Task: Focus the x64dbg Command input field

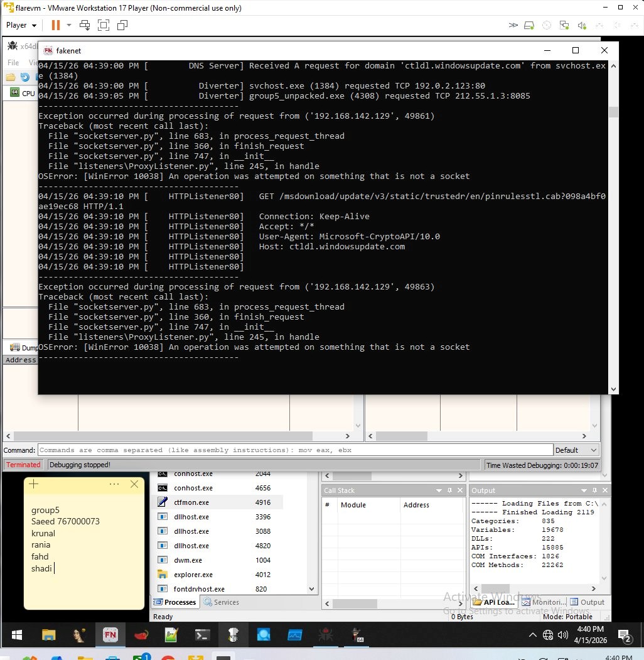Action: coord(295,450)
